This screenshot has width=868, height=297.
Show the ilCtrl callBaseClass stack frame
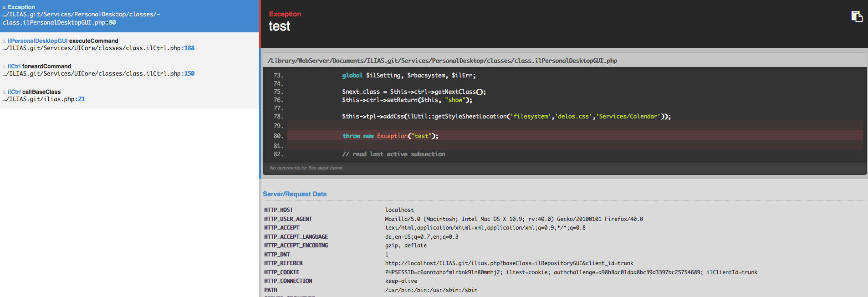tap(129, 95)
